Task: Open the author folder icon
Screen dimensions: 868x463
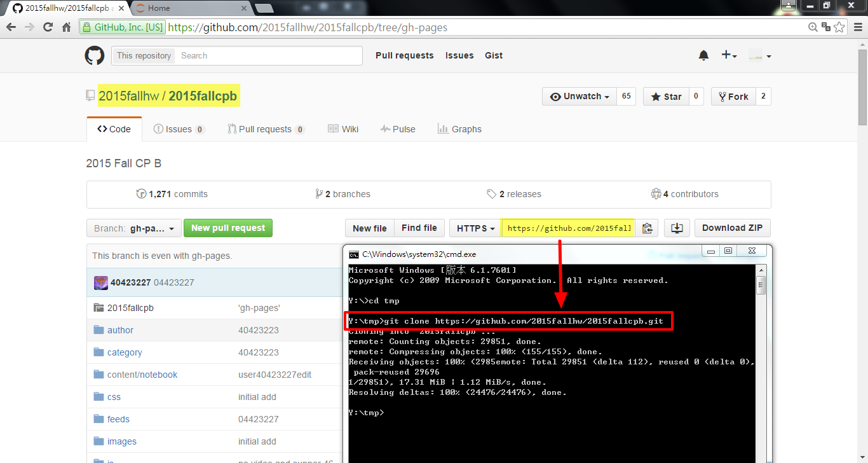Action: 98,330
